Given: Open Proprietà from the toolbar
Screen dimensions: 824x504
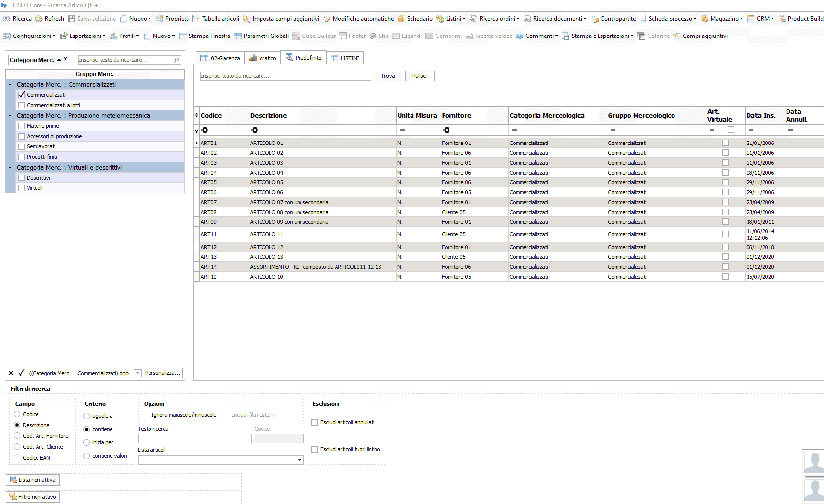Looking at the screenshot, I should pyautogui.click(x=172, y=19).
